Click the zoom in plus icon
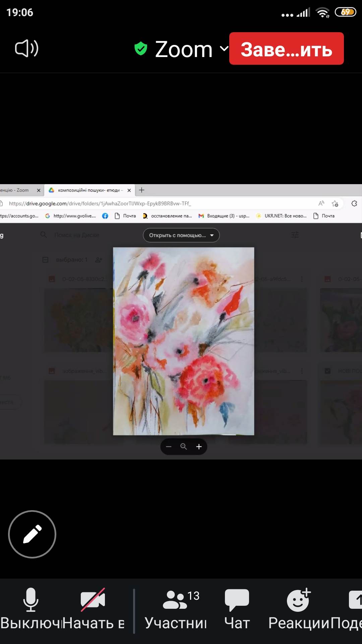 [199, 446]
